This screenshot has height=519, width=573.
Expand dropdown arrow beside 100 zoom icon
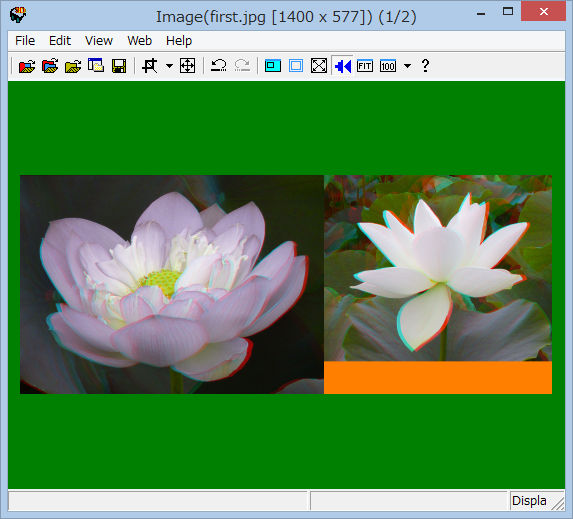407,66
